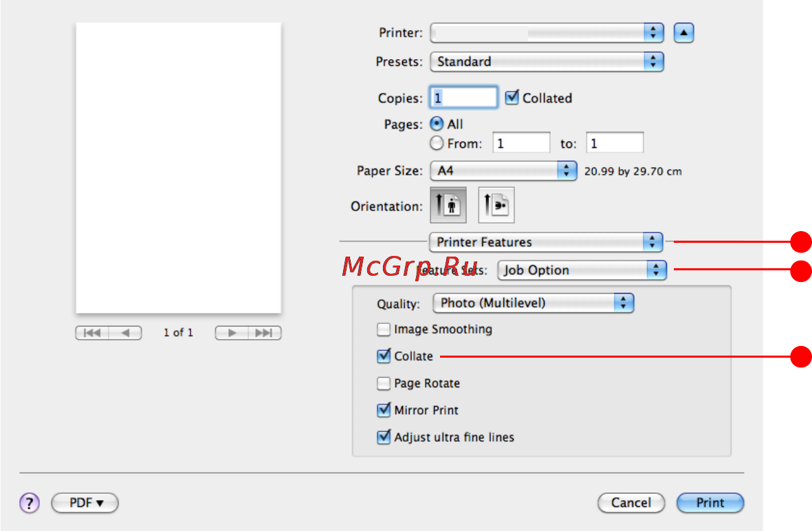This screenshot has width=812, height=531.
Task: Select the All pages radio button
Action: (437, 124)
